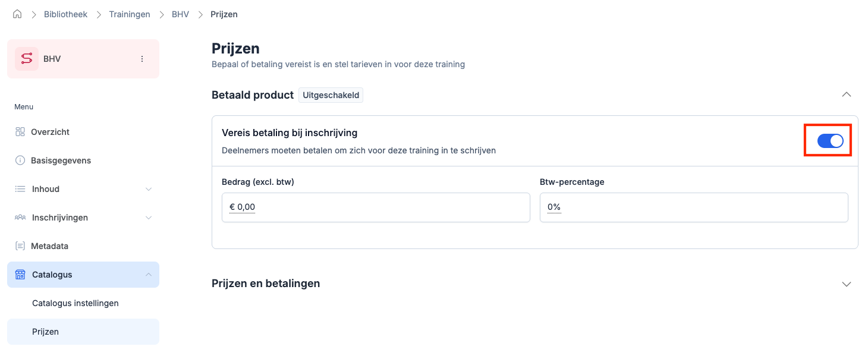
Task: Open Catalogus instellingen menu item
Action: pyautogui.click(x=76, y=303)
